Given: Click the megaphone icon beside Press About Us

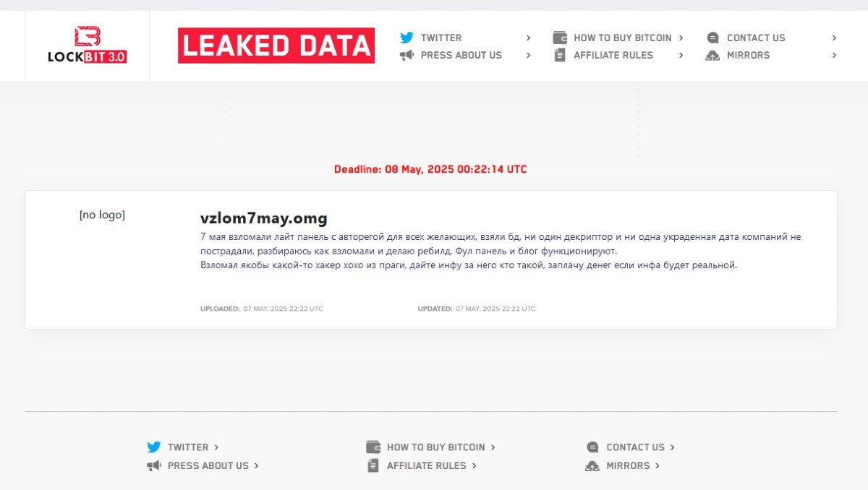Looking at the screenshot, I should [407, 55].
